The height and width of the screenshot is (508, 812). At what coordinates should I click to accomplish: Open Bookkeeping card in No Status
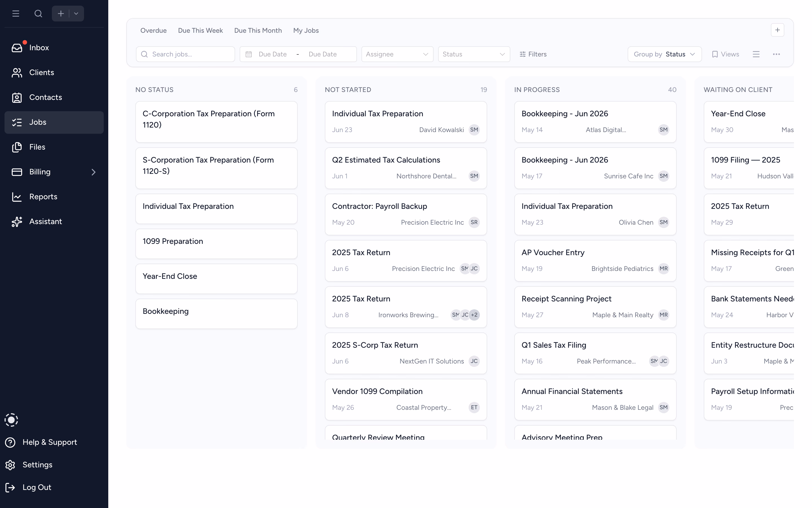217,314
